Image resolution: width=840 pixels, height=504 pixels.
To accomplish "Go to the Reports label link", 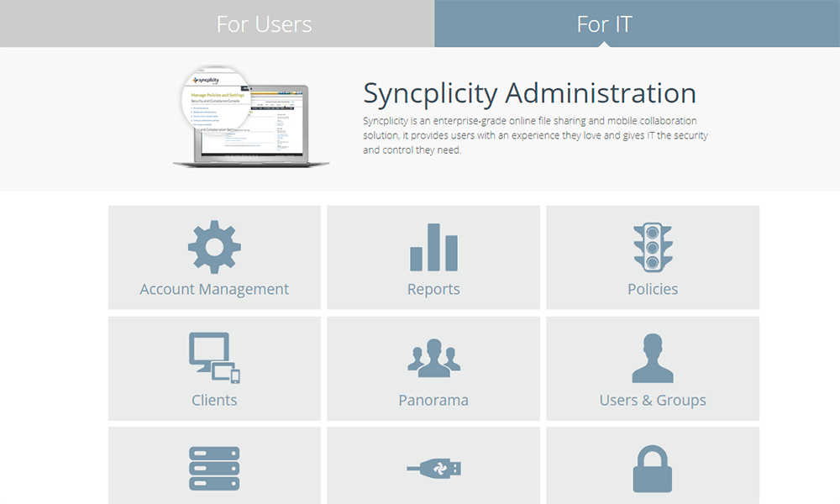I will tap(433, 289).
